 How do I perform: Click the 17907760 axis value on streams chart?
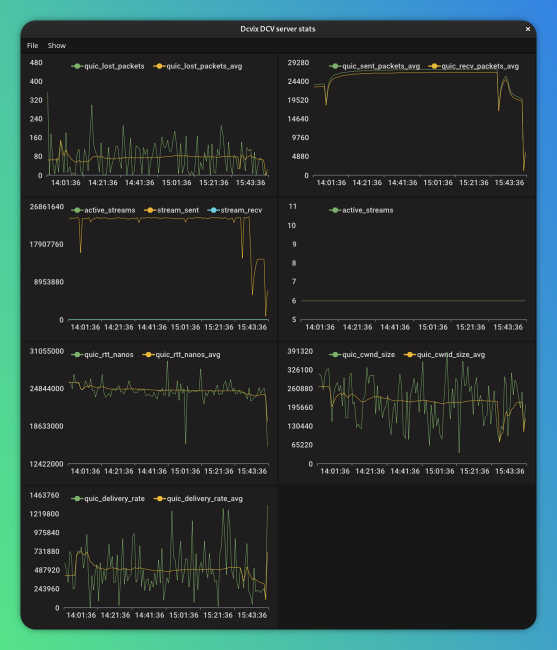pos(46,244)
